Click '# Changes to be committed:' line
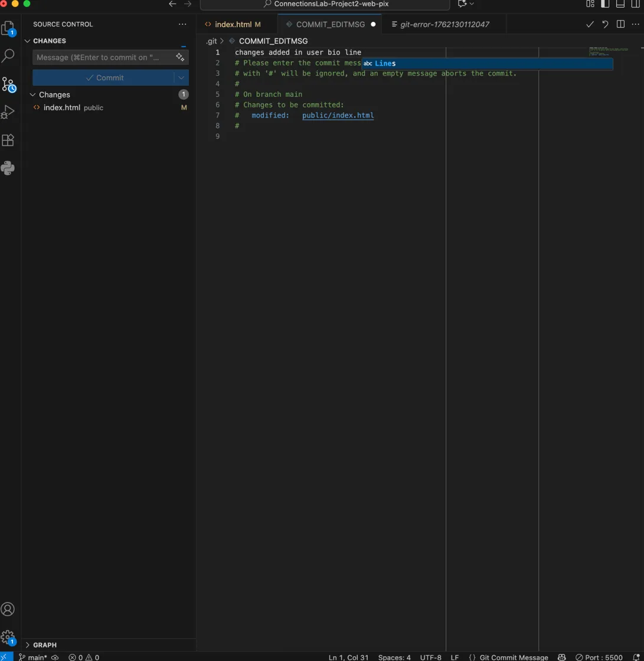This screenshot has height=661, width=644. 289,104
